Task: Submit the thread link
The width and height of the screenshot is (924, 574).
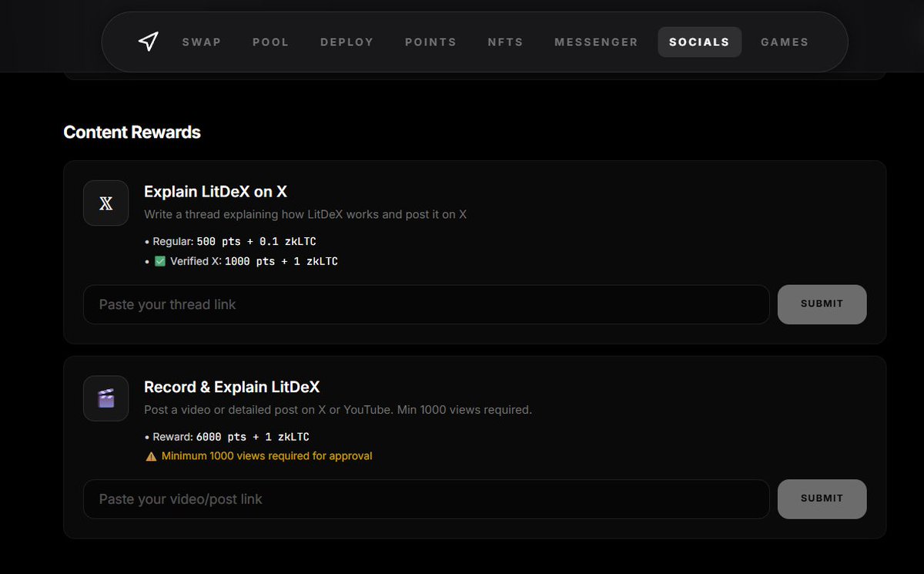Action: pyautogui.click(x=822, y=304)
